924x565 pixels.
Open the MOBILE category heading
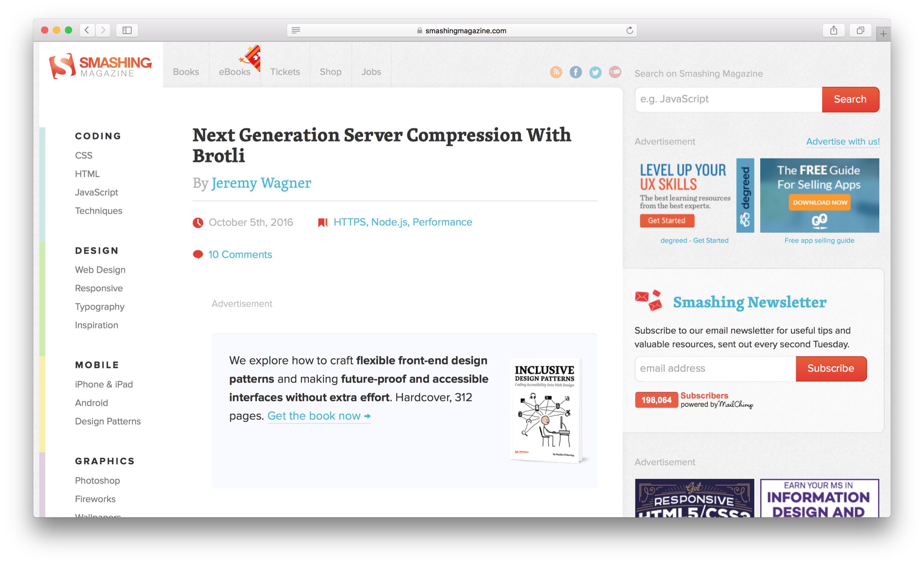[x=97, y=365]
